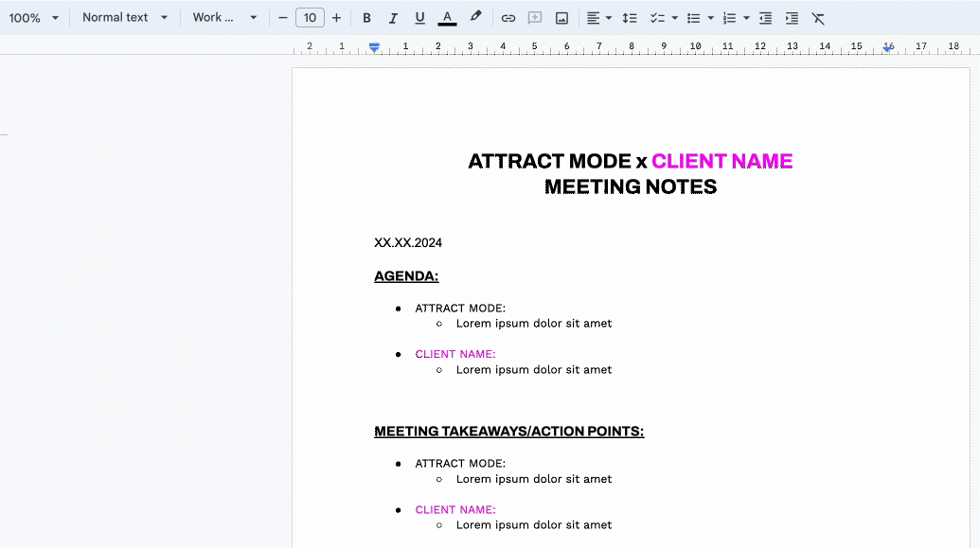
Task: Open the font family dropdown
Action: (x=224, y=18)
